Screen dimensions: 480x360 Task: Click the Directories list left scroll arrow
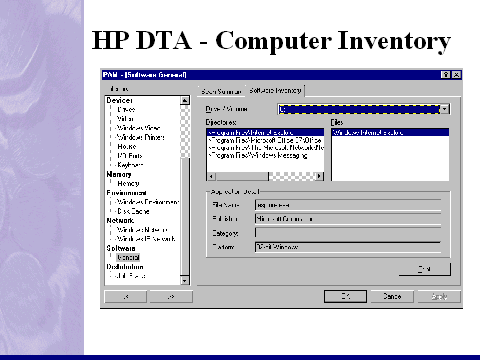click(x=211, y=176)
